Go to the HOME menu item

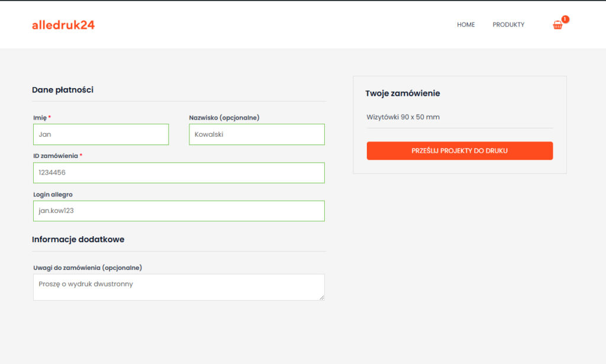466,25
